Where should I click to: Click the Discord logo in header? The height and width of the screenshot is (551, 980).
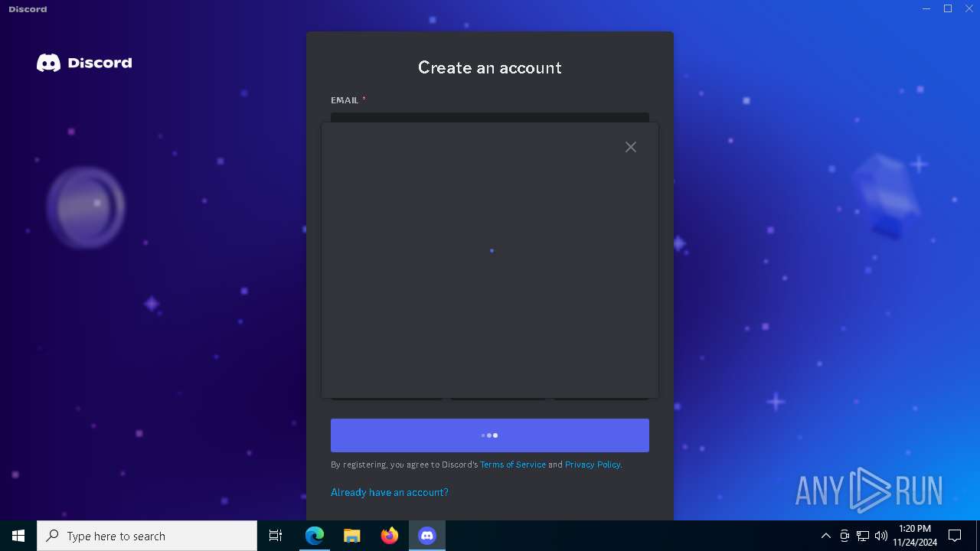click(84, 63)
